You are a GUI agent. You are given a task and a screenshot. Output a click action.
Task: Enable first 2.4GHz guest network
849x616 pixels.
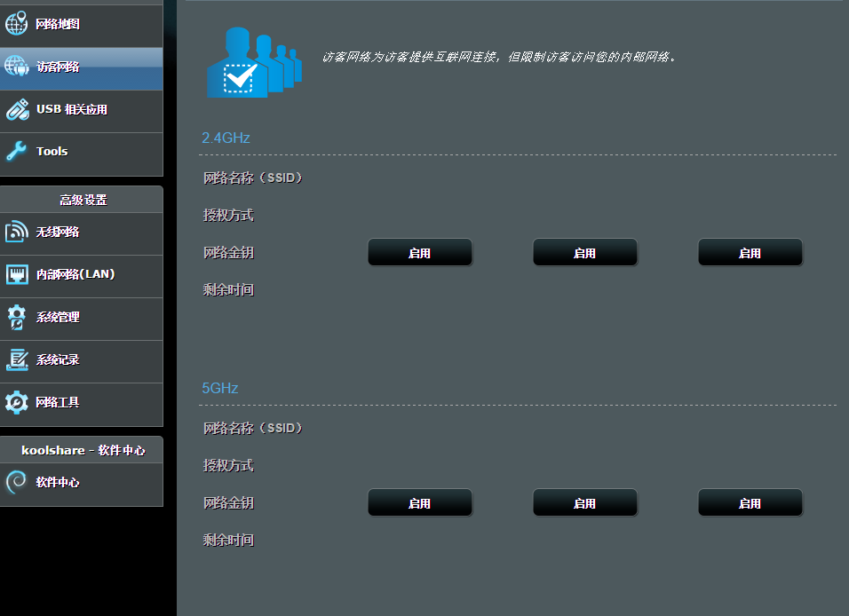point(420,253)
